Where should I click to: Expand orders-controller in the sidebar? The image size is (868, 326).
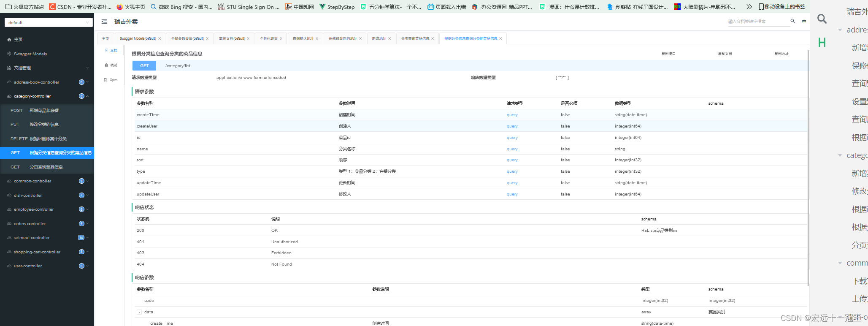pos(47,224)
